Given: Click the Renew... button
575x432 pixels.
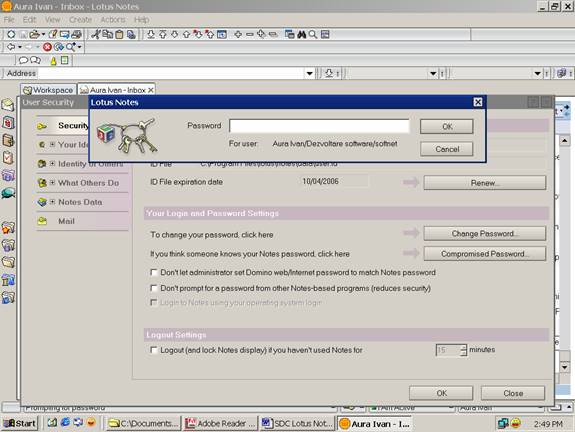Looking at the screenshot, I should [485, 183].
